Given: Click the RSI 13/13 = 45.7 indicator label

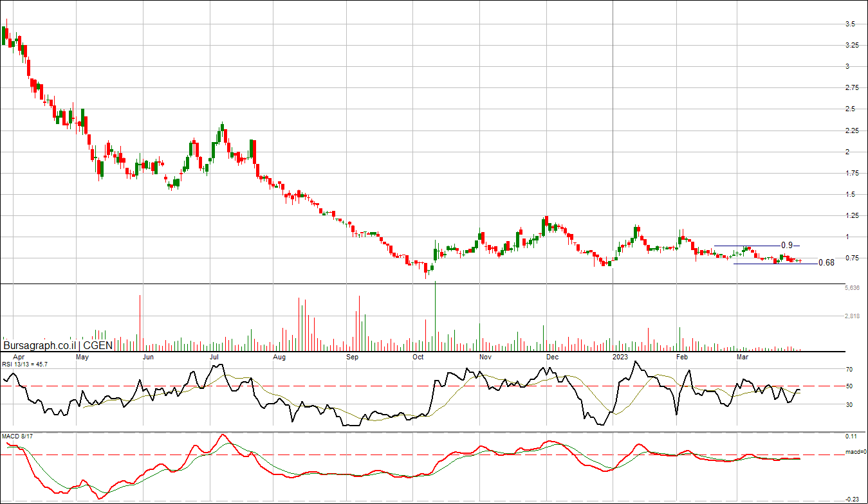Looking at the screenshot, I should point(24,364).
